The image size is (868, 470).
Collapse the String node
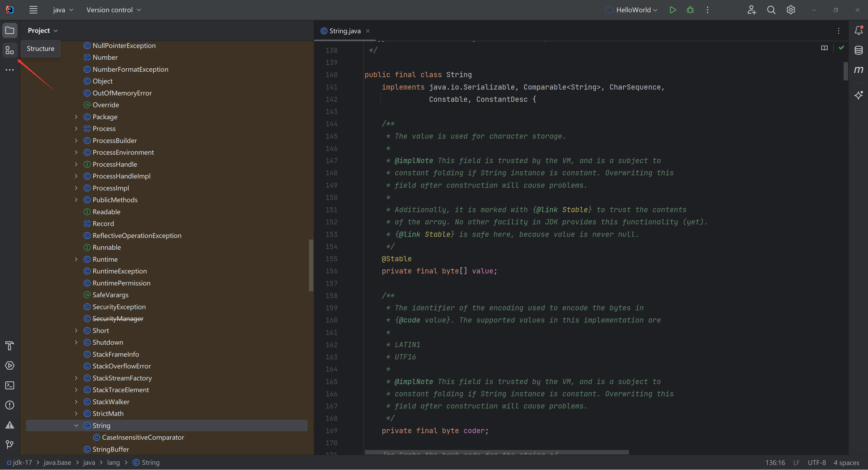(x=76, y=425)
